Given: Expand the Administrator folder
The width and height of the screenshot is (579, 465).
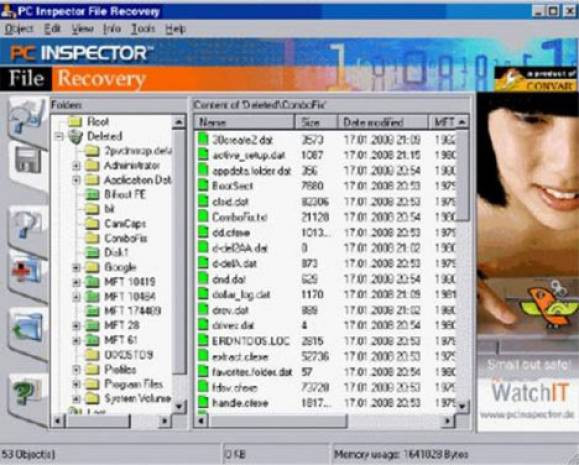Looking at the screenshot, I should click(76, 166).
